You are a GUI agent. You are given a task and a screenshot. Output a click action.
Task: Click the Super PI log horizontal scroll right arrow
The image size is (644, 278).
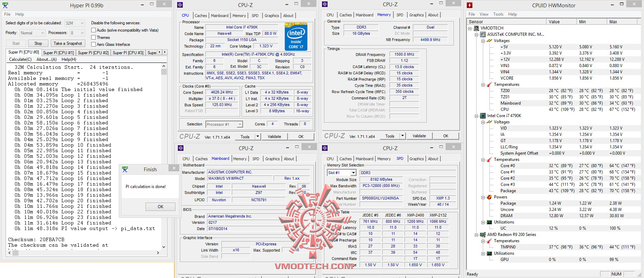coord(158,253)
